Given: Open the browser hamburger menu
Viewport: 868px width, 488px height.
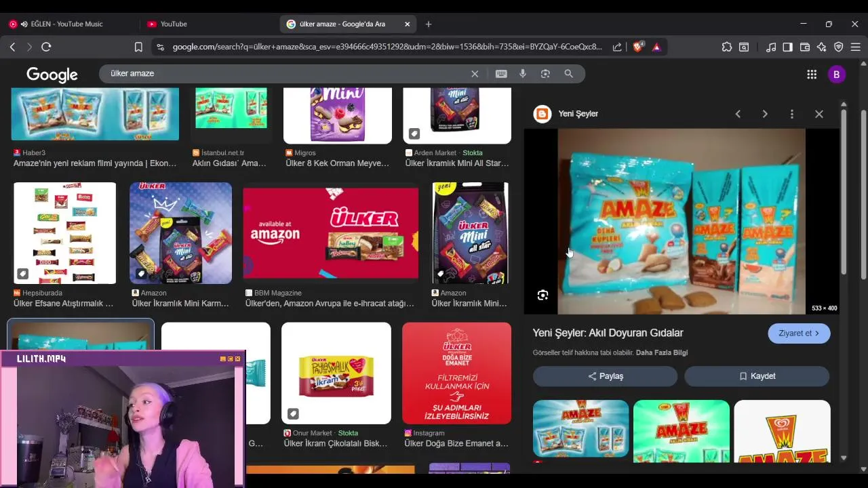Looking at the screenshot, I should pos(855,47).
